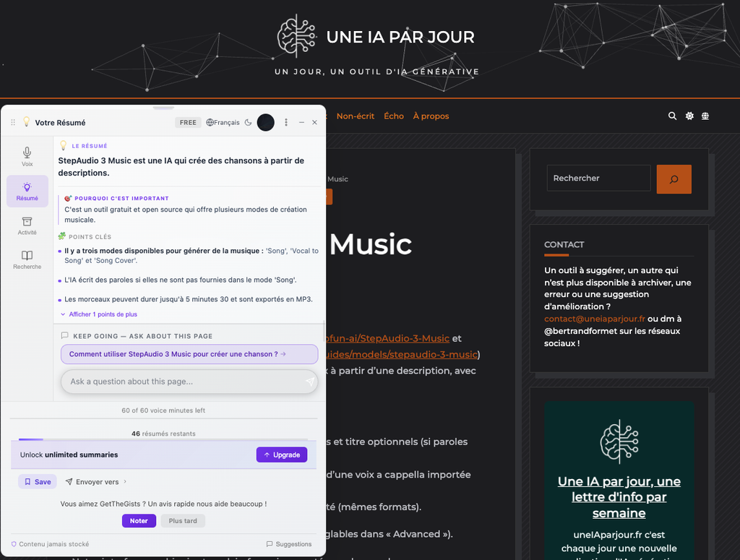Open the Écho menu item

tap(394, 116)
